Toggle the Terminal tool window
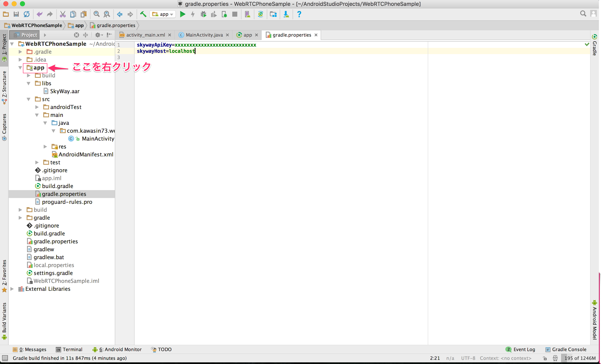The width and height of the screenshot is (601, 364). 69,349
